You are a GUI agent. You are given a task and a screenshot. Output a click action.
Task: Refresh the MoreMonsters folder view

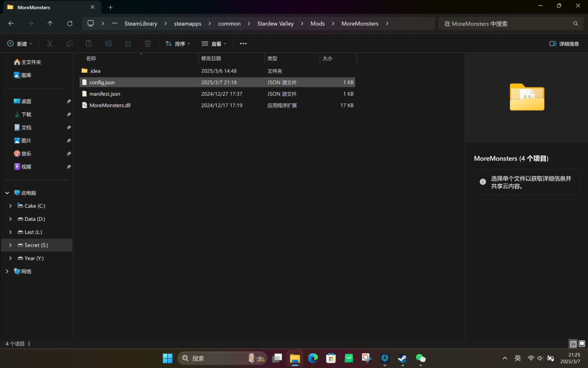click(x=70, y=23)
